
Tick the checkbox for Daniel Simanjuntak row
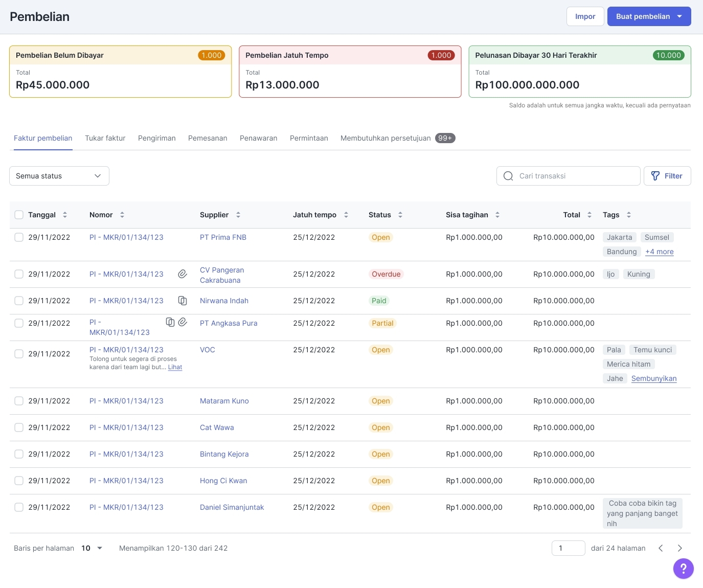tap(19, 507)
